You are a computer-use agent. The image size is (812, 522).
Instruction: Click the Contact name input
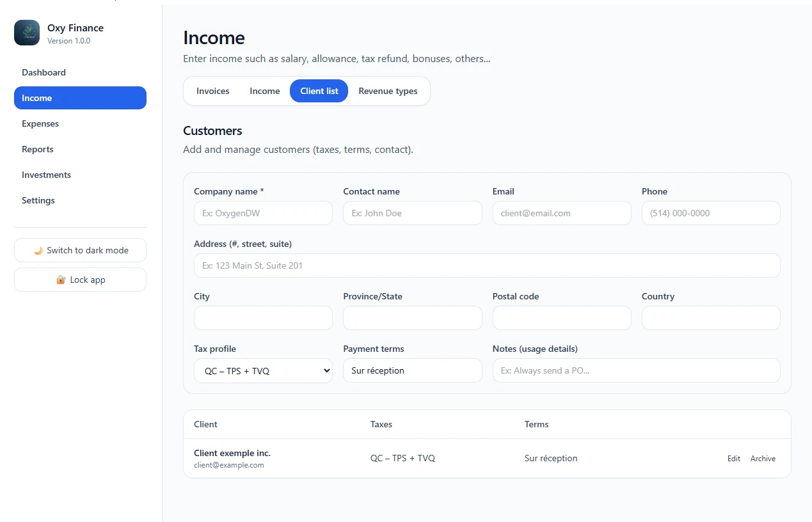(x=413, y=213)
